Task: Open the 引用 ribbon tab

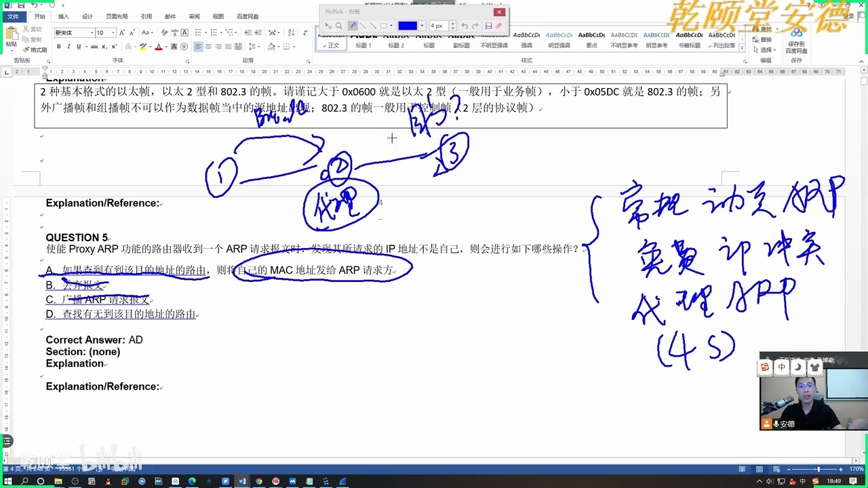Action: click(x=146, y=16)
